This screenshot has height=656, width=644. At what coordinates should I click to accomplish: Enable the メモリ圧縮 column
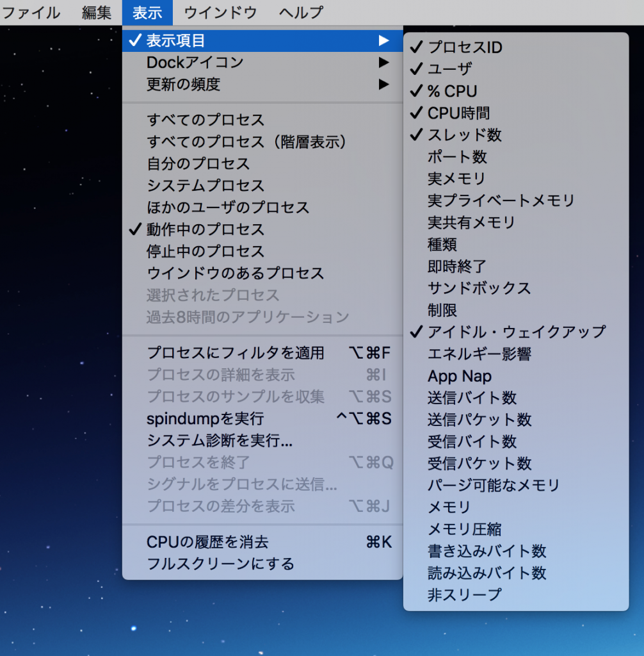[516, 529]
